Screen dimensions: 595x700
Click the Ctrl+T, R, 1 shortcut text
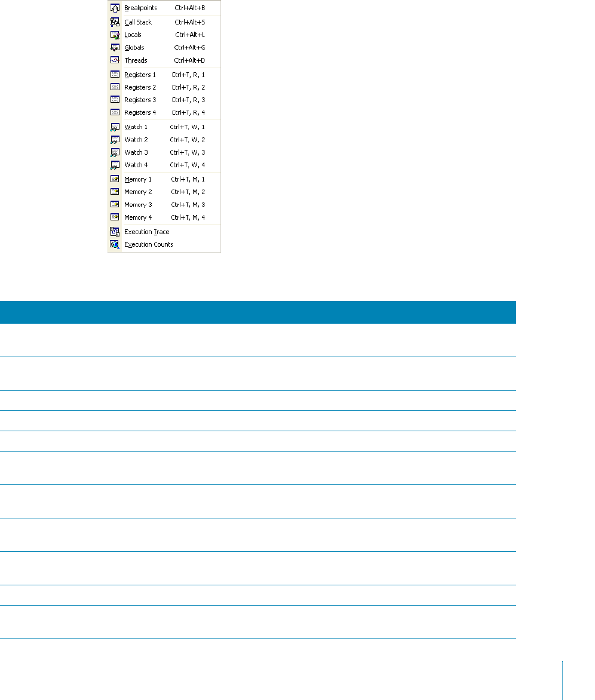(x=188, y=75)
